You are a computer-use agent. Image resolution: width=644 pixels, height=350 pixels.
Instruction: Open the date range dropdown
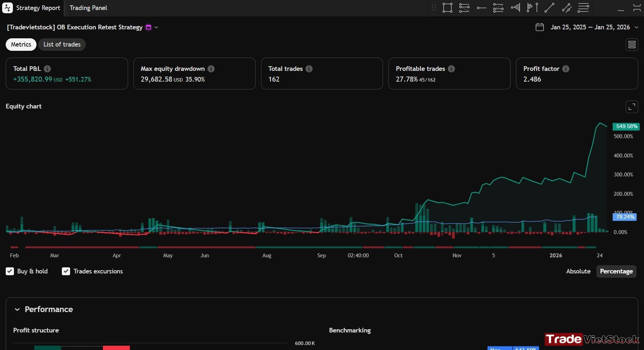pyautogui.click(x=636, y=27)
